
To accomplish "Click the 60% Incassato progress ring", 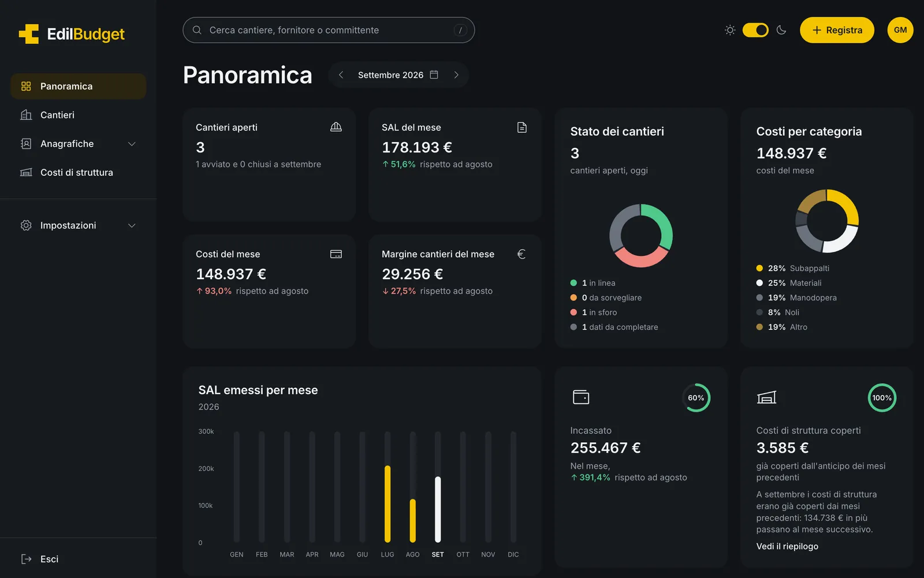I will (x=696, y=398).
